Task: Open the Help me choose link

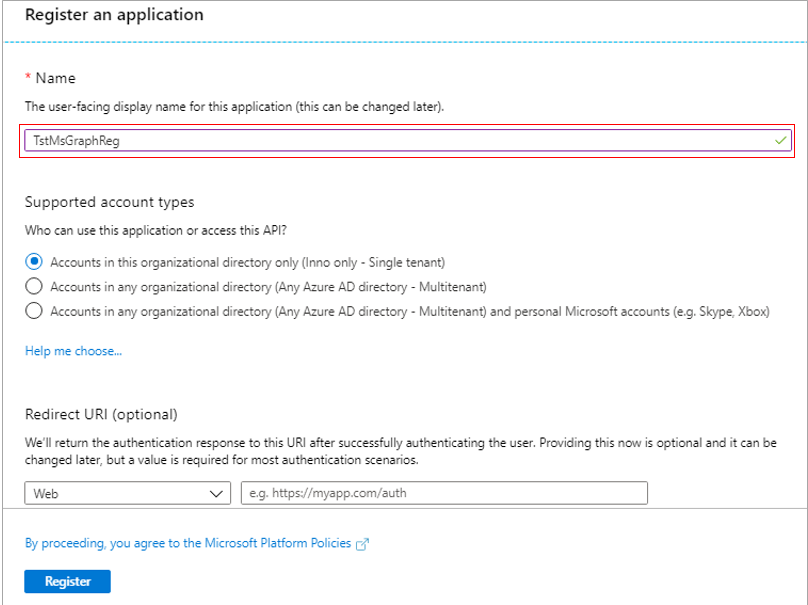Action: (x=73, y=351)
